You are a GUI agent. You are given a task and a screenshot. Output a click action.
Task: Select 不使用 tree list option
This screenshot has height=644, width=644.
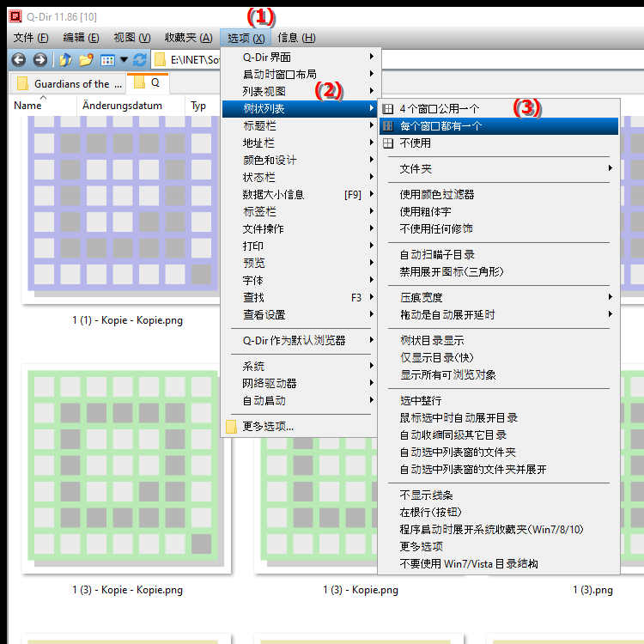(x=416, y=143)
